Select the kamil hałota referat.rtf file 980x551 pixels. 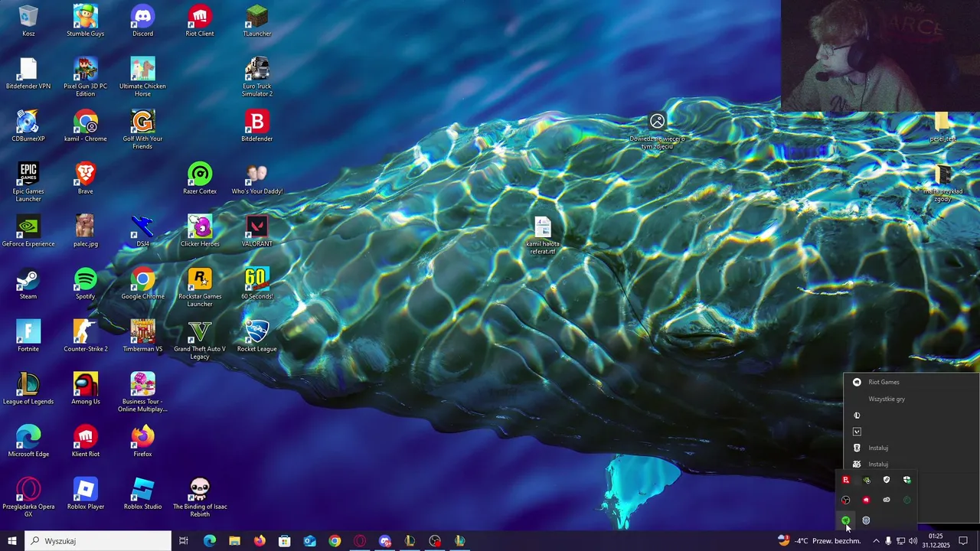[x=543, y=236]
